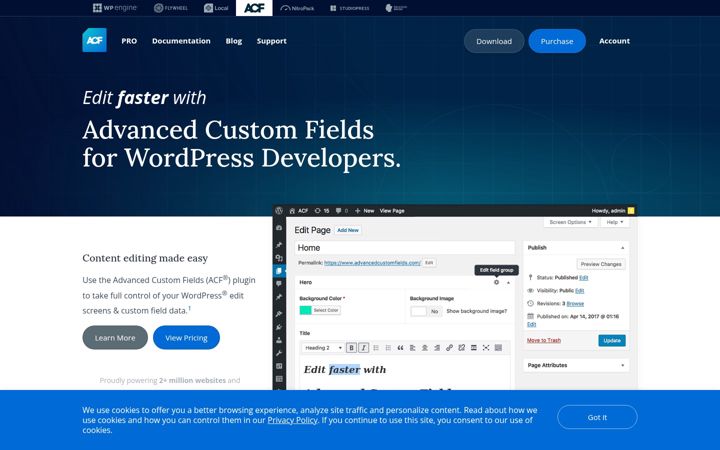720x450 pixels.
Task: Click the insert link icon
Action: click(449, 348)
